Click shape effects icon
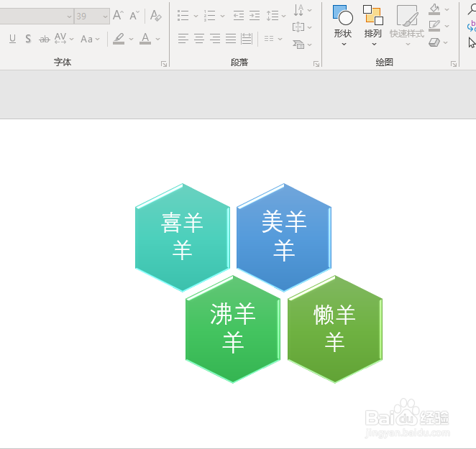Viewport: 476px width, 449px height. pos(434,42)
